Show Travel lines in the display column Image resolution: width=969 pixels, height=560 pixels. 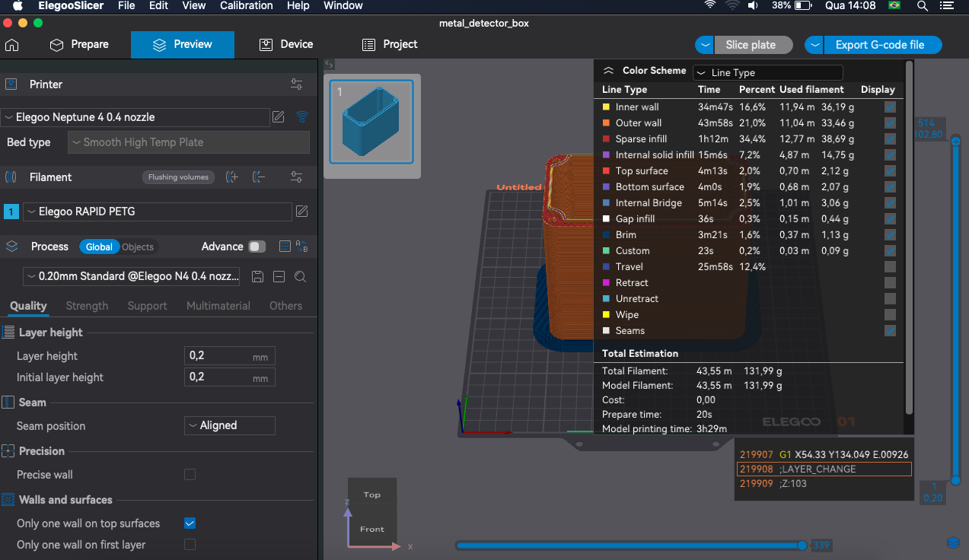(890, 267)
